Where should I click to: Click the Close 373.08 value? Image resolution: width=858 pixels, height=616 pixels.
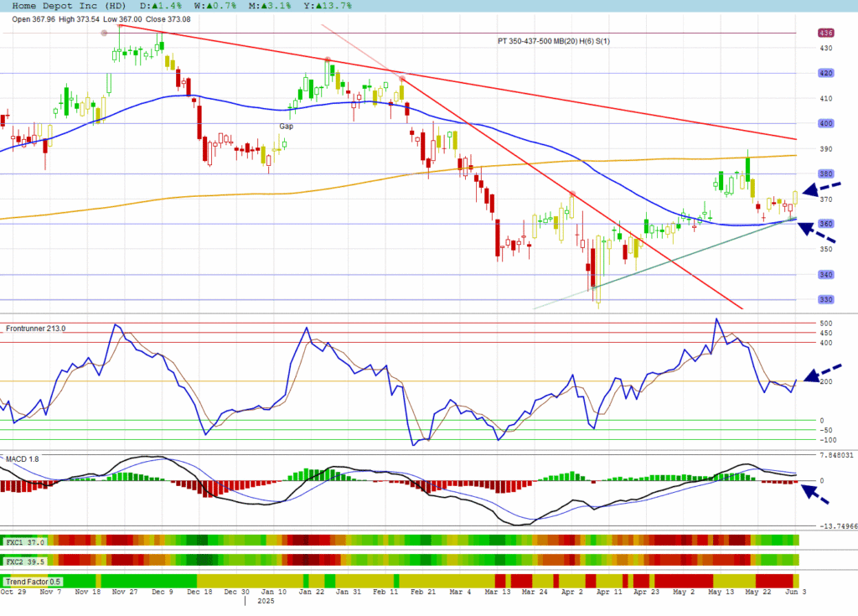pos(168,19)
